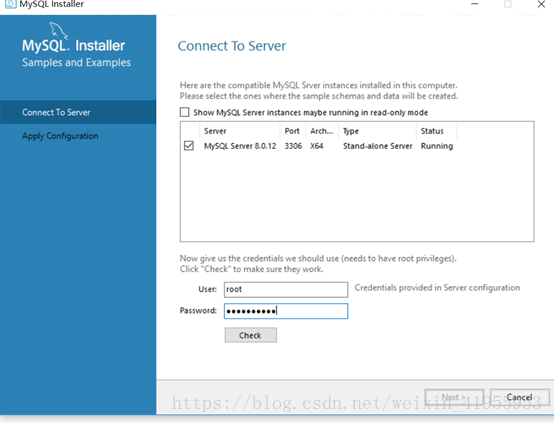Uncheck the MySQL Server 8.0.12 checkbox
The image size is (554, 423).
pos(189,146)
